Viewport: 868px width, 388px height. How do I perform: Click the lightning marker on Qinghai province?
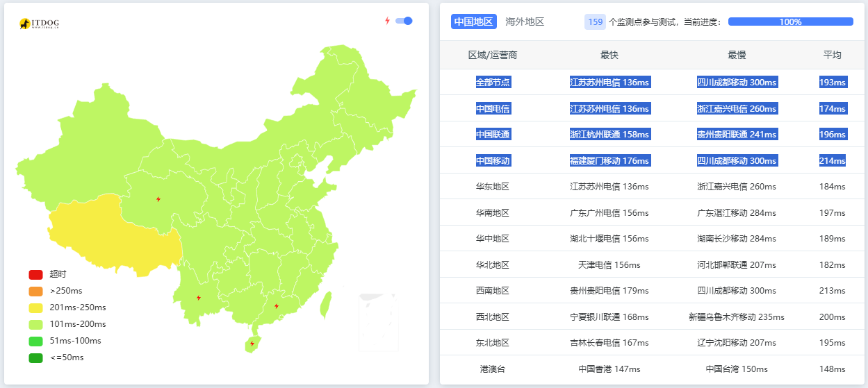click(158, 199)
